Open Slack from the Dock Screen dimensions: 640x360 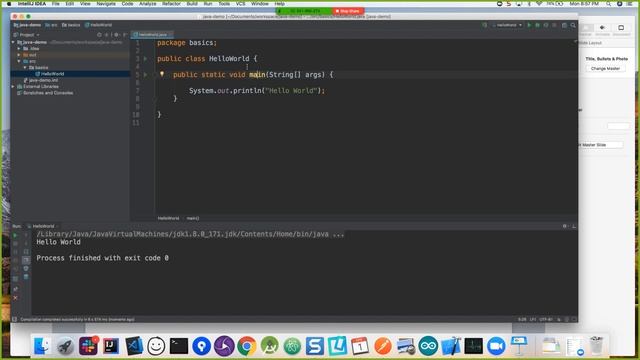(x=88, y=346)
